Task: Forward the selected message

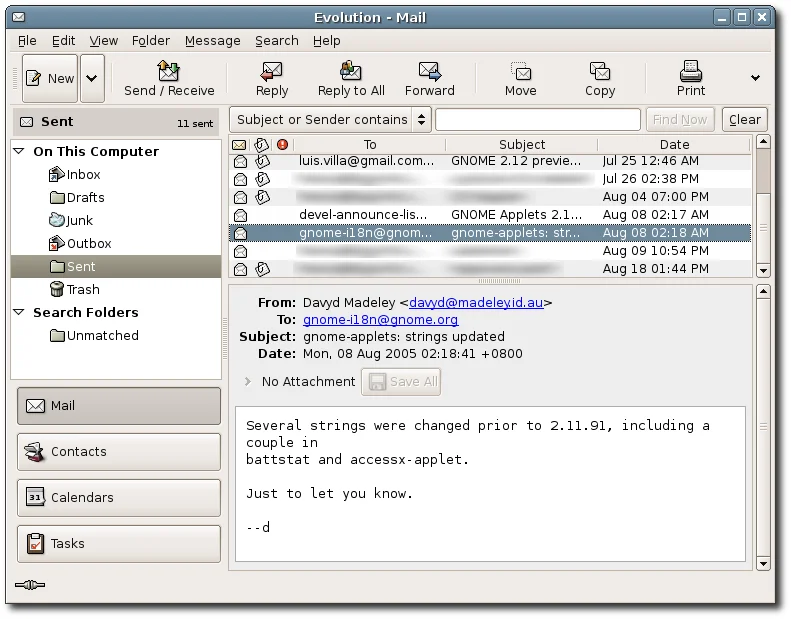Action: [x=429, y=79]
